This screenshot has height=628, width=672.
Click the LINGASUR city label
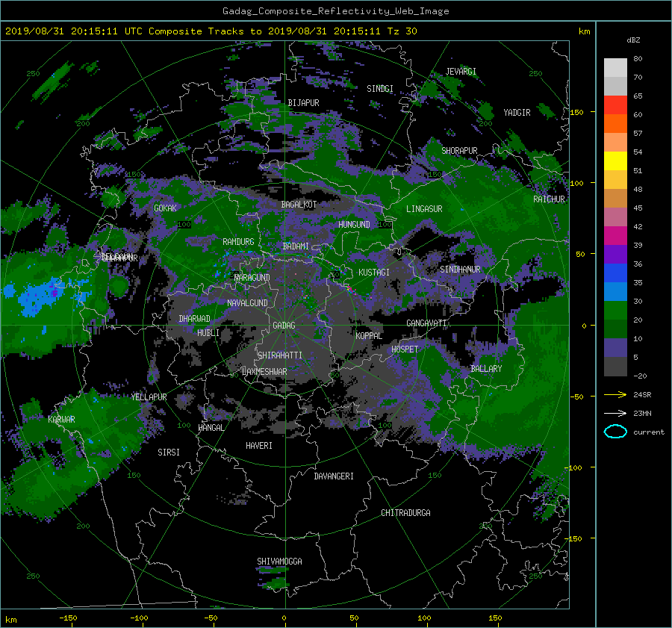(x=424, y=209)
